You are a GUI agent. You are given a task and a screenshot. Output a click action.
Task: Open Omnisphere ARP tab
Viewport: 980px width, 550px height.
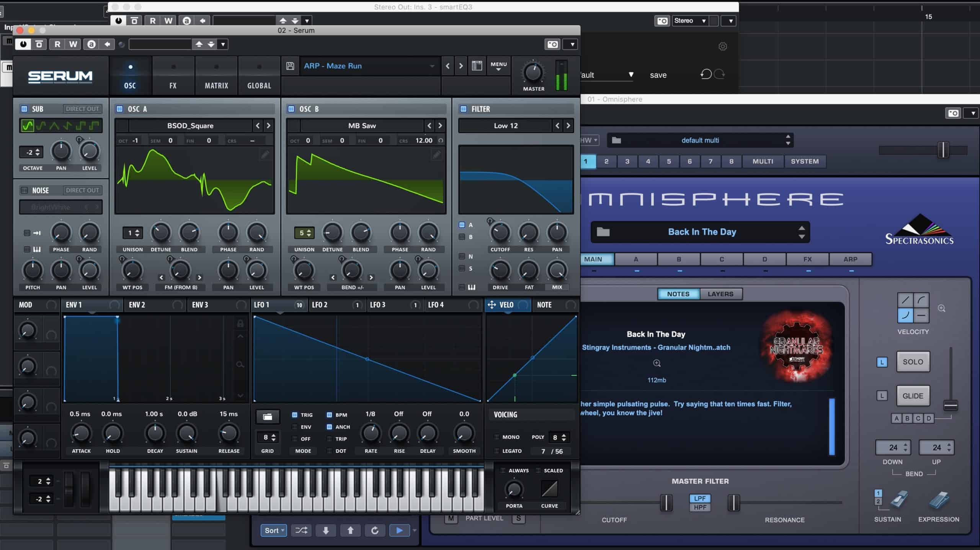pos(850,259)
